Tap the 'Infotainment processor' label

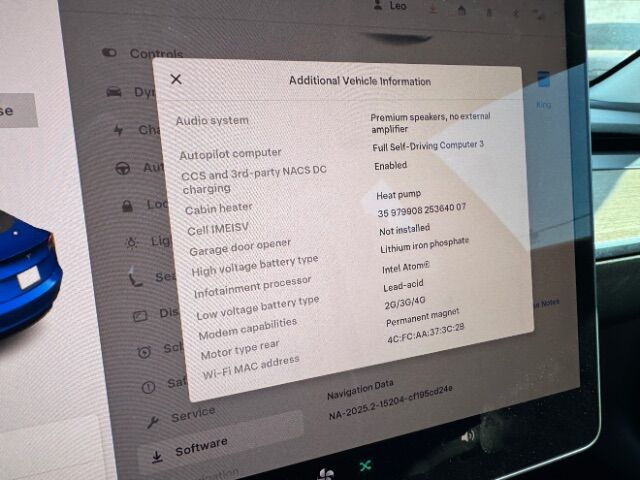[x=252, y=287]
